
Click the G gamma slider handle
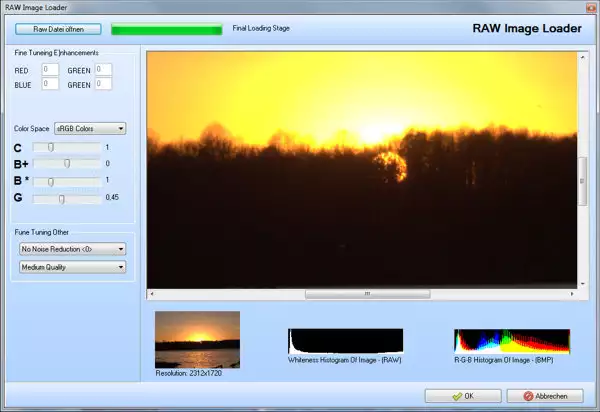(61, 198)
